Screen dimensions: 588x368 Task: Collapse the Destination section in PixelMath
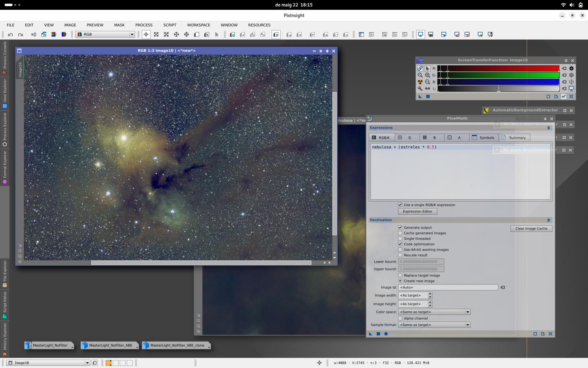(x=548, y=220)
